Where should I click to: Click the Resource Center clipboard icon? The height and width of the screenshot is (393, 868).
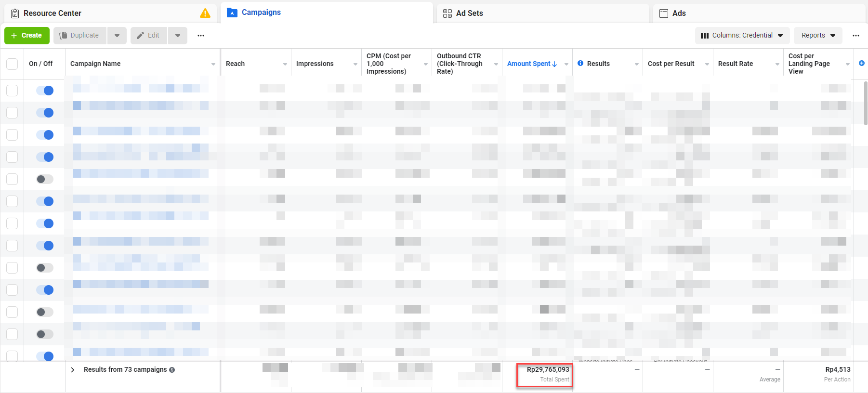15,13
